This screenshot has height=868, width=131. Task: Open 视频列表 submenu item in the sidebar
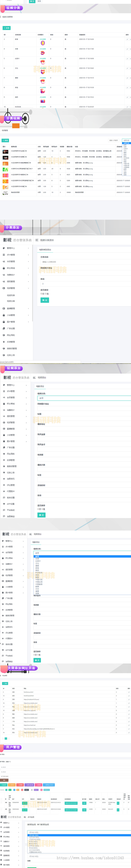pyautogui.click(x=11, y=295)
